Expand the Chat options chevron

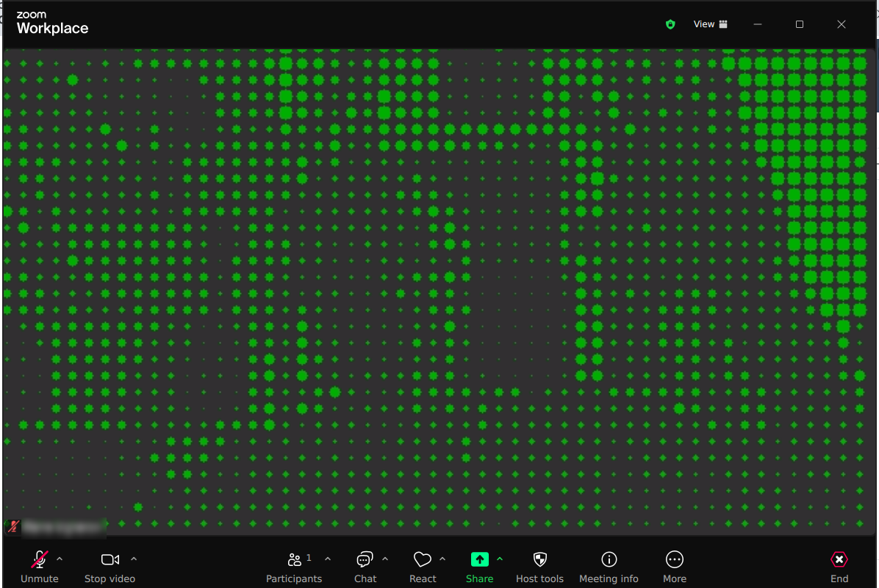tap(385, 559)
